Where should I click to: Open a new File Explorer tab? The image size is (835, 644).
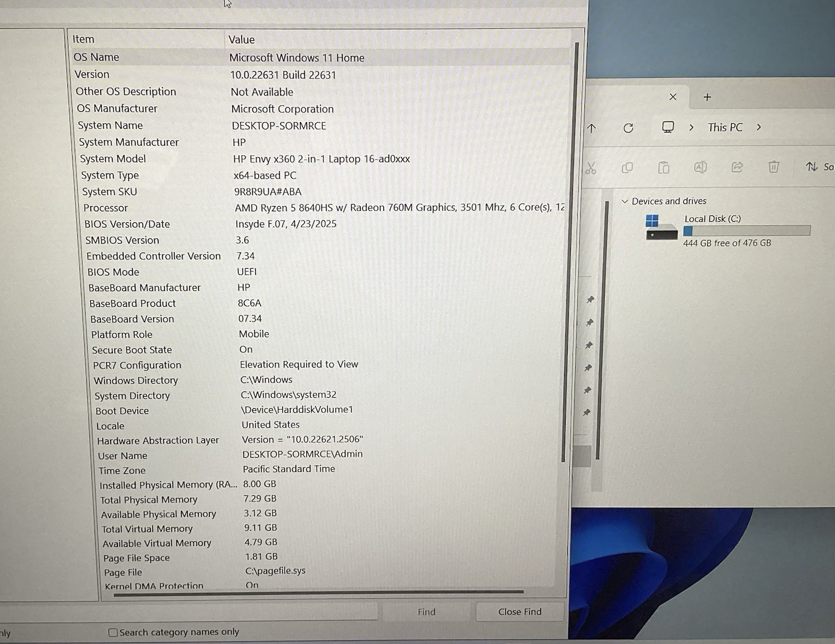(707, 97)
